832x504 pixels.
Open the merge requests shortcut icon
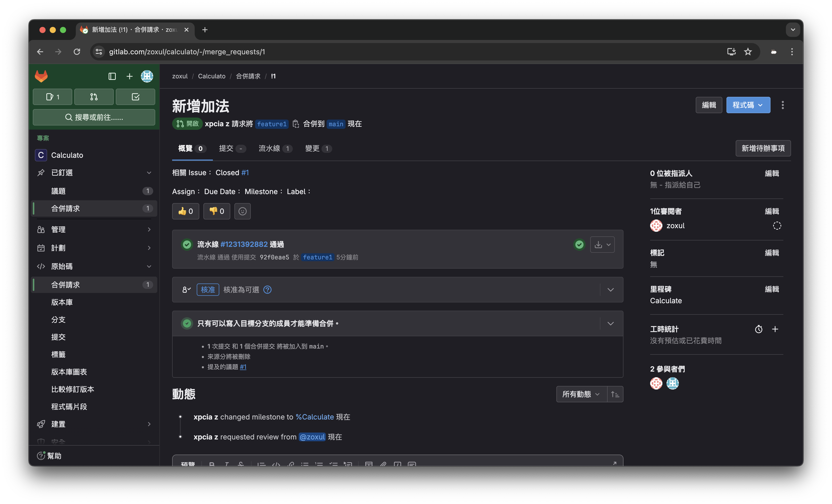94,97
